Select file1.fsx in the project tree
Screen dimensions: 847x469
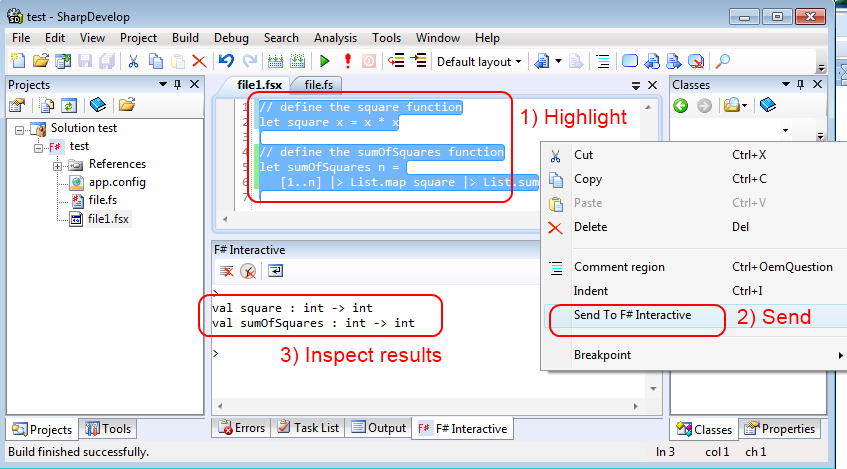[108, 219]
